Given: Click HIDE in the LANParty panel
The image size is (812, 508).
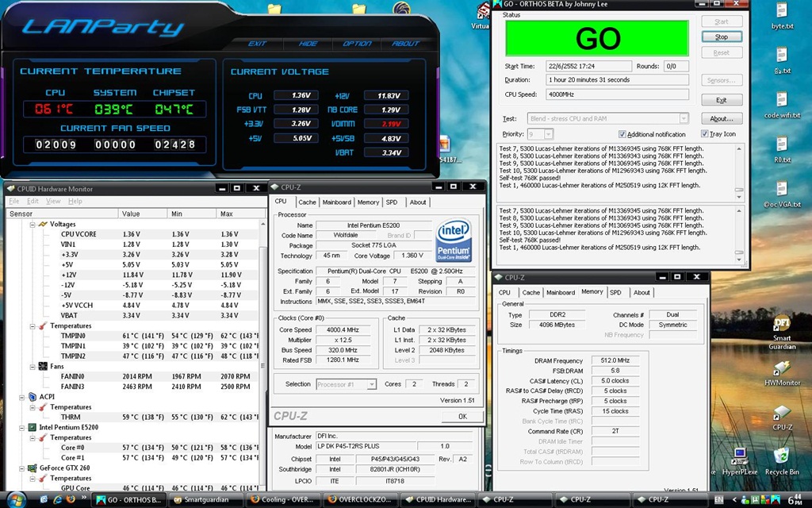Looking at the screenshot, I should [x=308, y=44].
